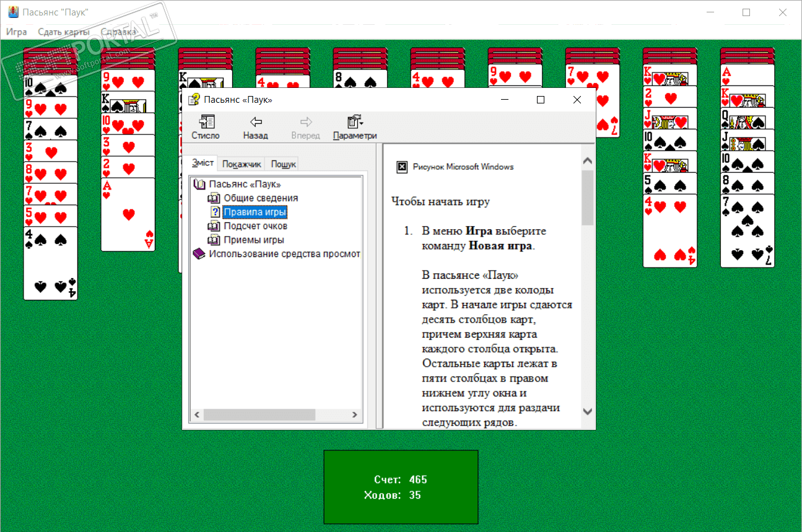
Task: Click the Вперед arrow in help toolbar
Action: coord(305,128)
